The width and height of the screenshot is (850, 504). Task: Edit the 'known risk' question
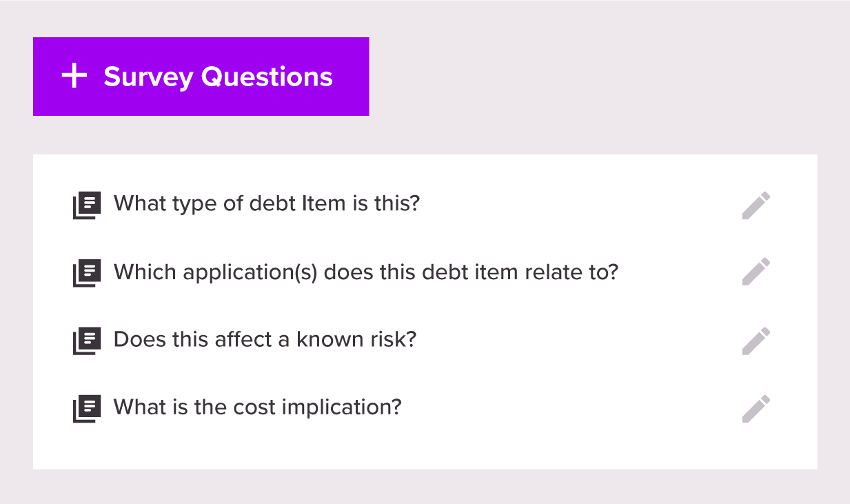tap(756, 341)
